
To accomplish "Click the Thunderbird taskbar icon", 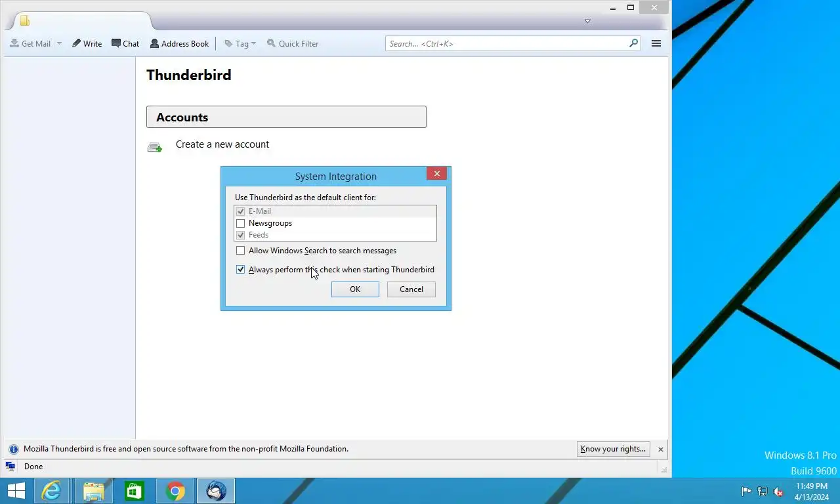I will pyautogui.click(x=216, y=491).
